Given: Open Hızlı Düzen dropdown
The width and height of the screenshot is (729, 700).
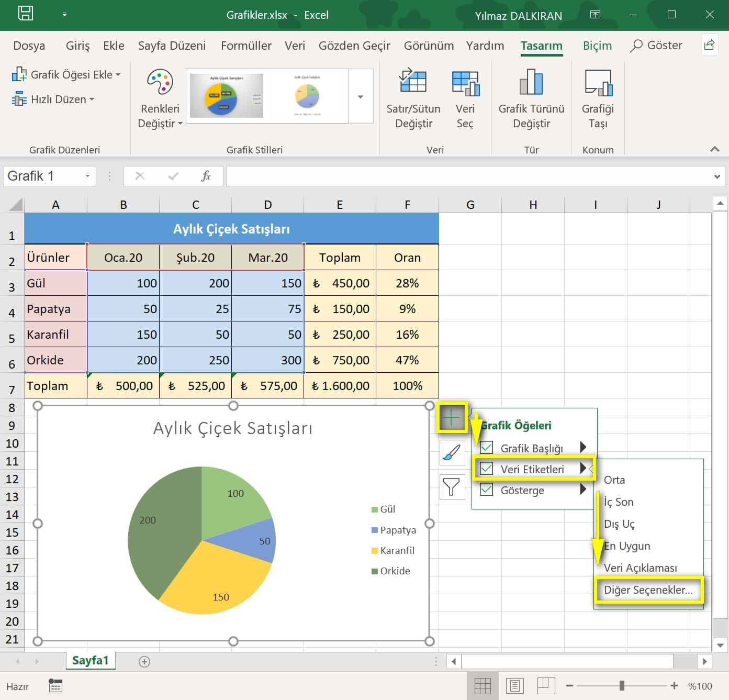Looking at the screenshot, I should pyautogui.click(x=53, y=99).
